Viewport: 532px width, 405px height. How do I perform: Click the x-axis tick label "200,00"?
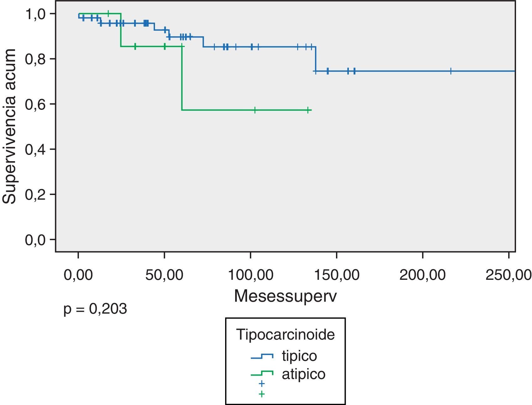pos(422,275)
